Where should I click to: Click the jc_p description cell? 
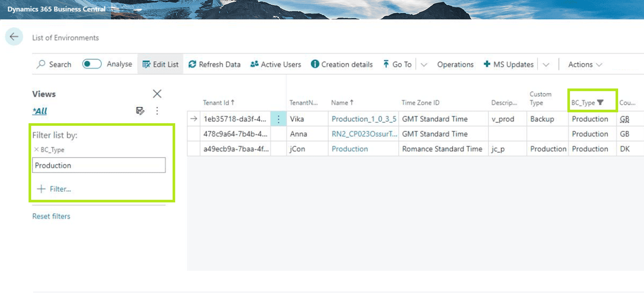point(507,149)
